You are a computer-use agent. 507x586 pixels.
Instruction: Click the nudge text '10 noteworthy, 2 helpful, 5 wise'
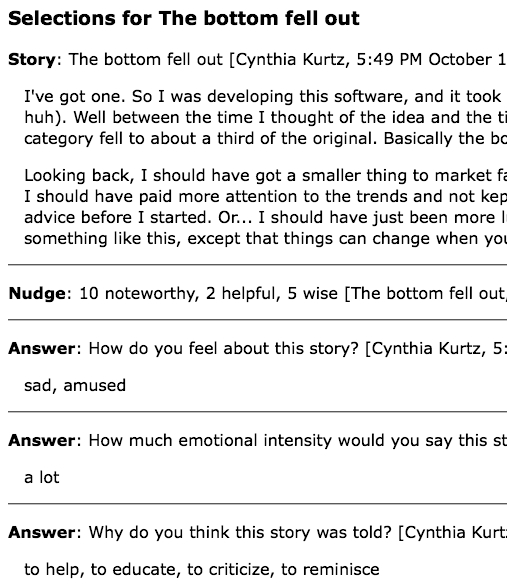click(208, 293)
